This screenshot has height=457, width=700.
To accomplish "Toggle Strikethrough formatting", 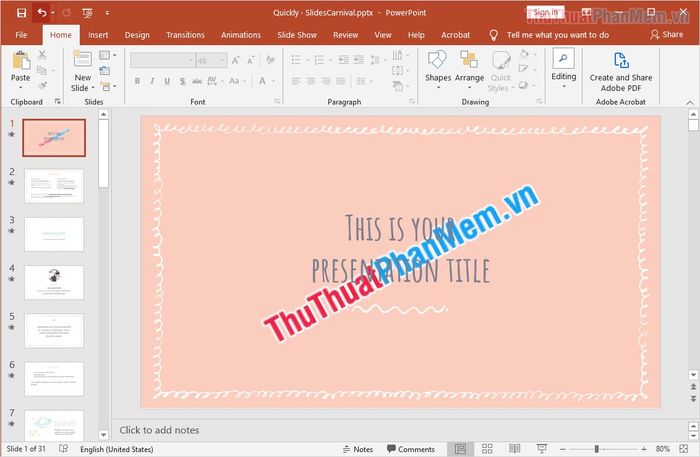I will [x=197, y=81].
